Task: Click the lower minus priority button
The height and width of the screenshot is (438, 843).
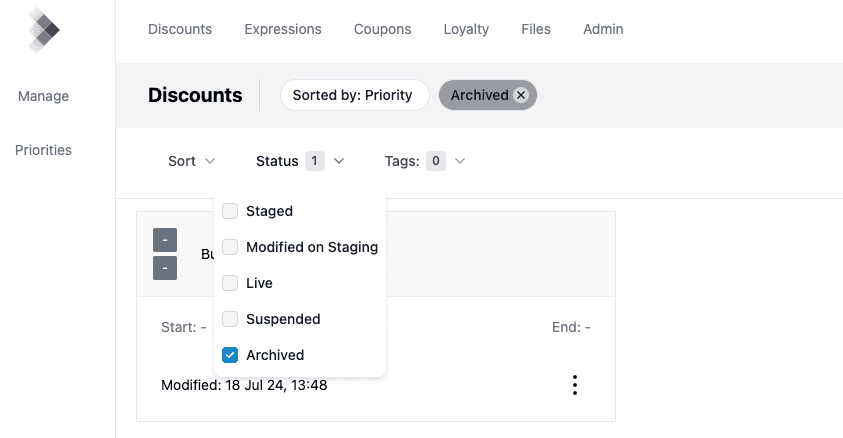Action: pyautogui.click(x=165, y=268)
